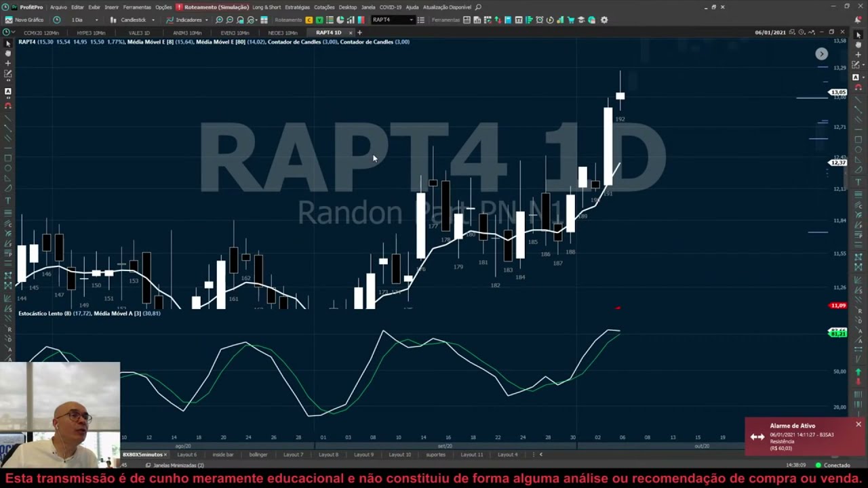Open the RAPT4 ticker combo box
This screenshot has height=488, width=868.
pyautogui.click(x=393, y=20)
